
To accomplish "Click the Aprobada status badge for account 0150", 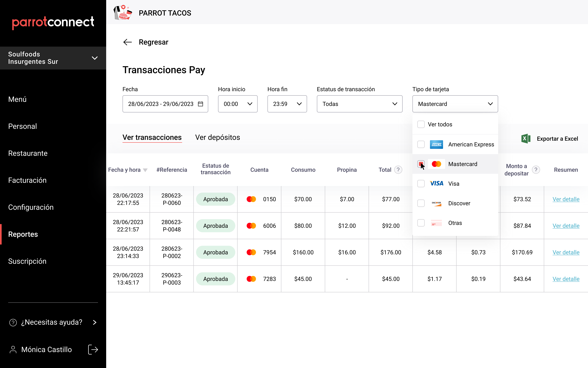I will 215,199.
